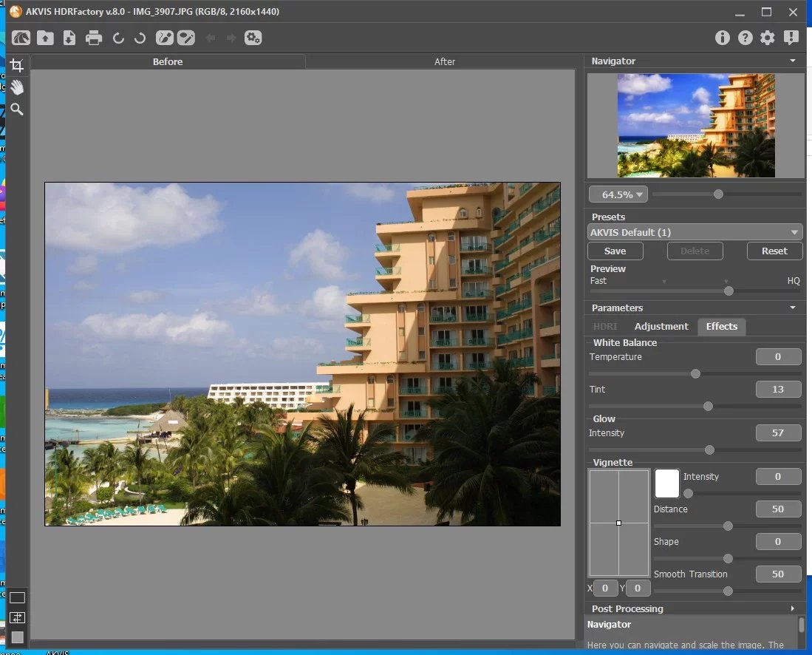This screenshot has height=655, width=812.
Task: Toggle the swap before/after view mode
Action: pyautogui.click(x=17, y=617)
